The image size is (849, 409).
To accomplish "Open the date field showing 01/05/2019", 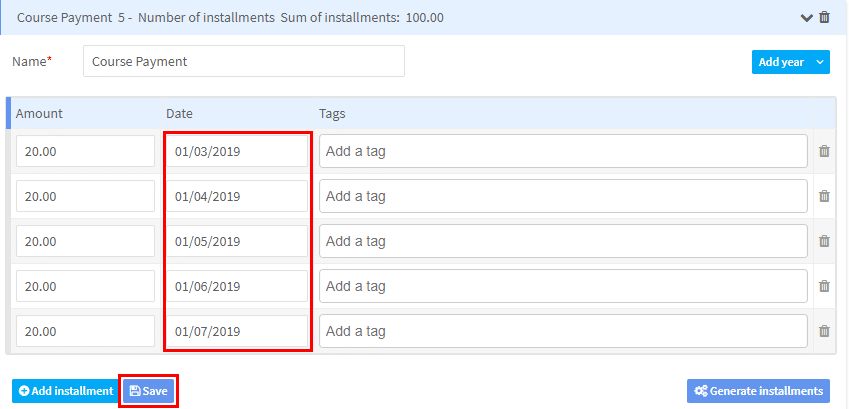I will [237, 241].
